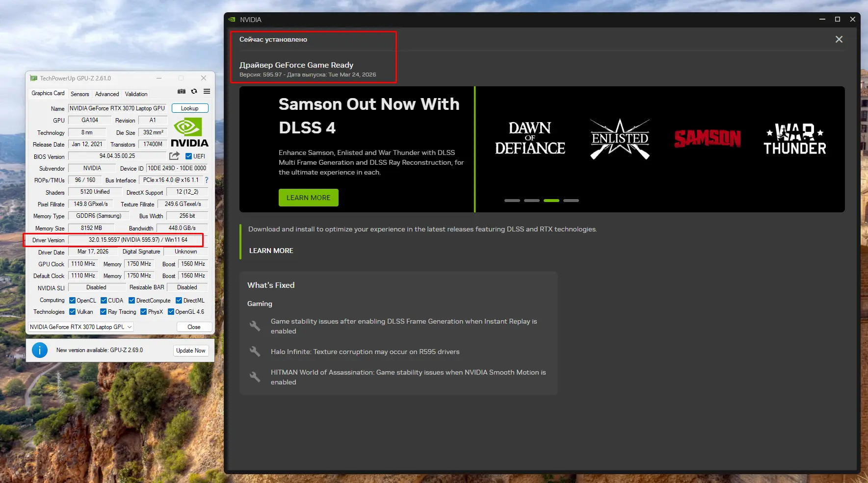Take a GPU-Z screenshot with camera icon
Viewport: 868px width, 483px height.
182,92
